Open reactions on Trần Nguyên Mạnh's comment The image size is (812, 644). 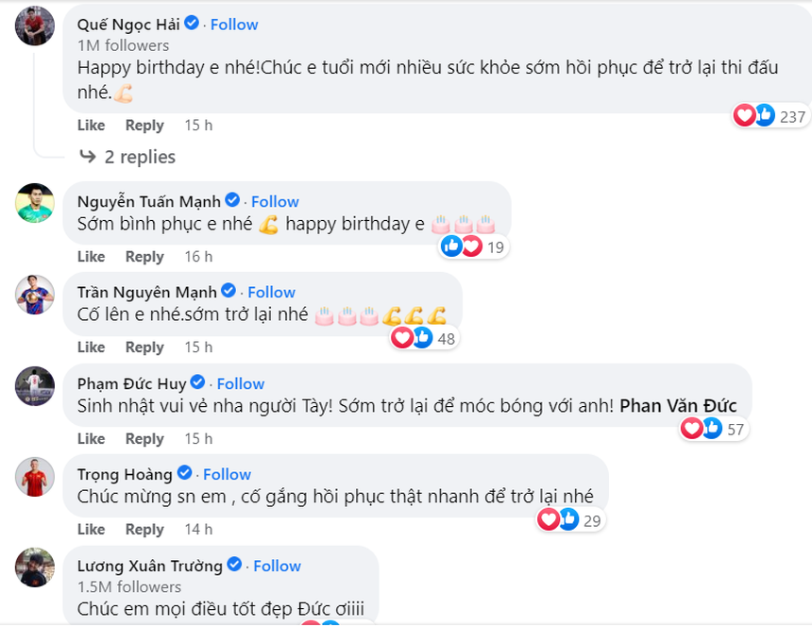click(x=424, y=338)
